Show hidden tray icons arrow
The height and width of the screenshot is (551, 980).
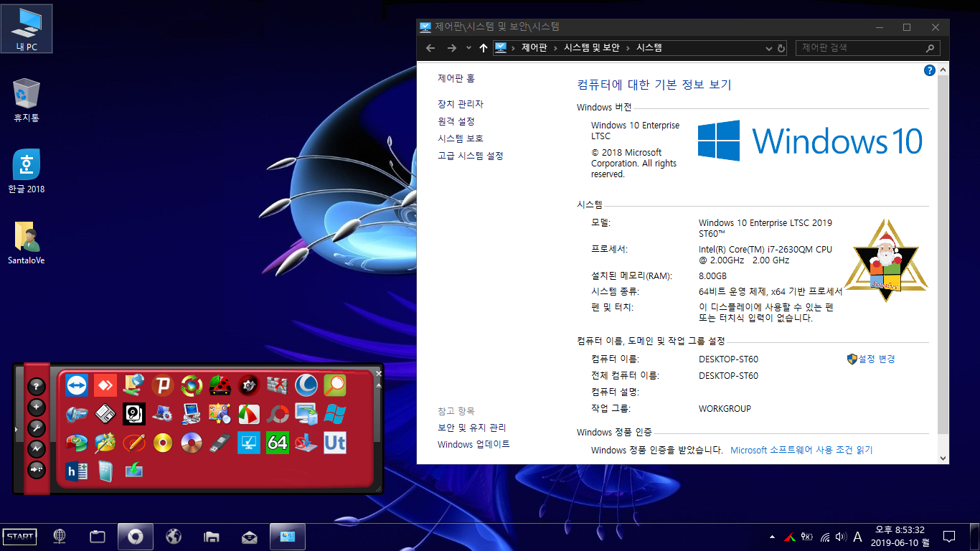point(772,537)
